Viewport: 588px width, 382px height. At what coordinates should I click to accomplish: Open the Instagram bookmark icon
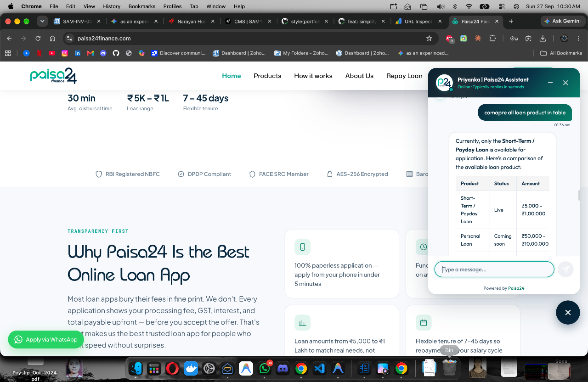click(x=65, y=53)
